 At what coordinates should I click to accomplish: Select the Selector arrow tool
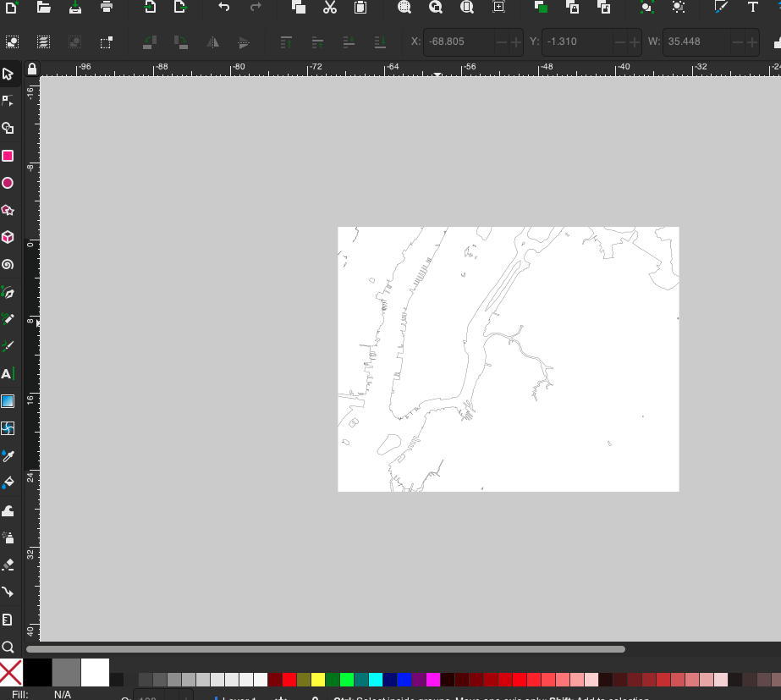pos(8,74)
